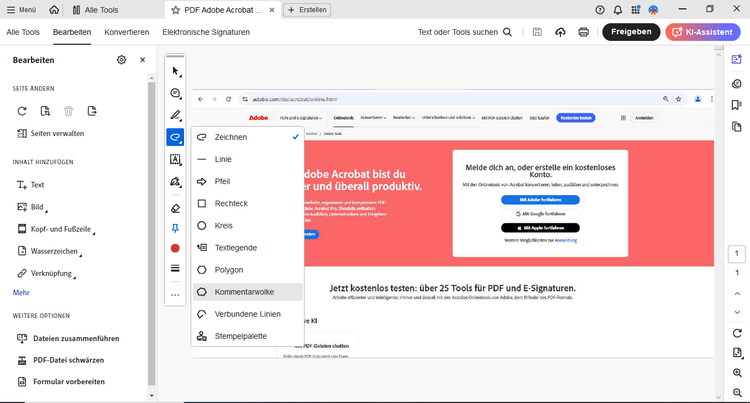Click the active drawing tool button
This screenshot has height=403, width=750.
(176, 137)
